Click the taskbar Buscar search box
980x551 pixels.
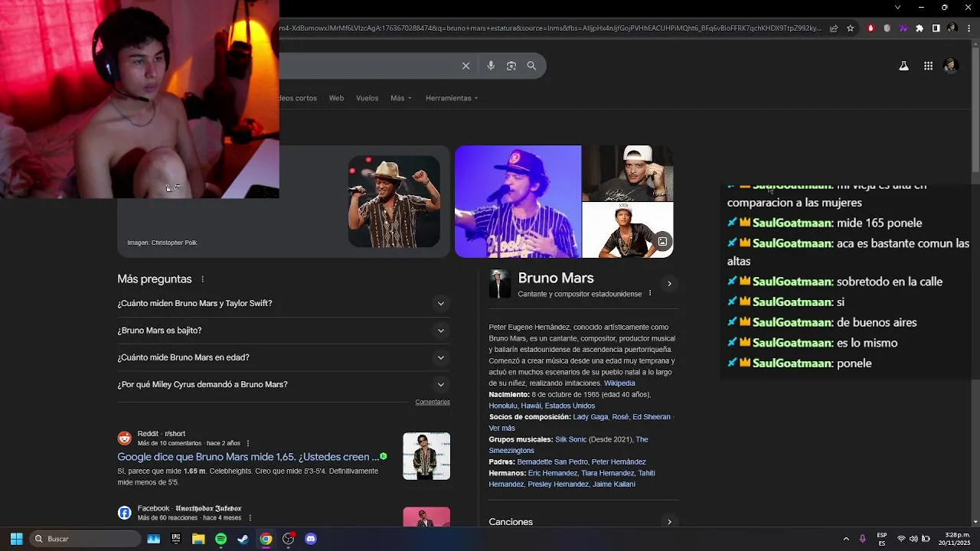pos(86,539)
